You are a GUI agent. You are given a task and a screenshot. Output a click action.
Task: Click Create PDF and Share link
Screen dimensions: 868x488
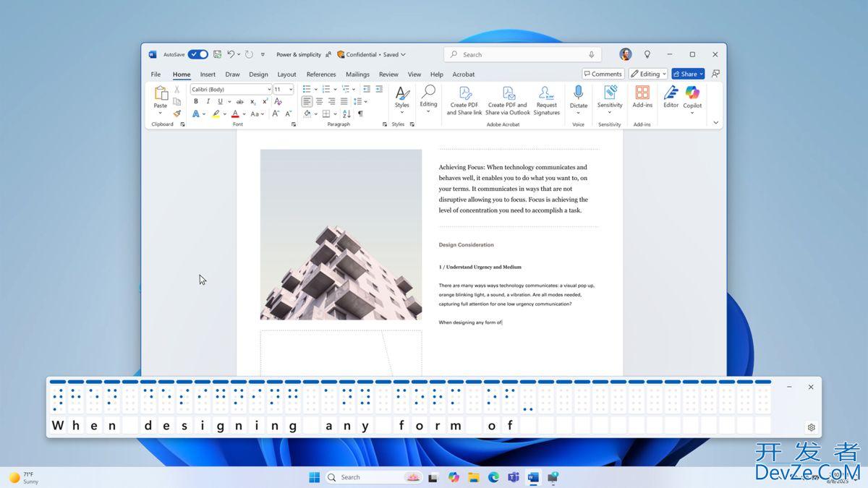point(464,100)
